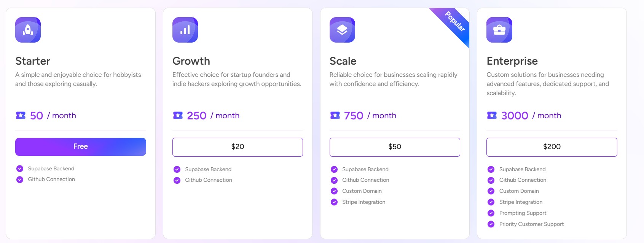Image resolution: width=644 pixels, height=243 pixels.
Task: Click the Starter plan rocket icon
Action: [x=27, y=30]
